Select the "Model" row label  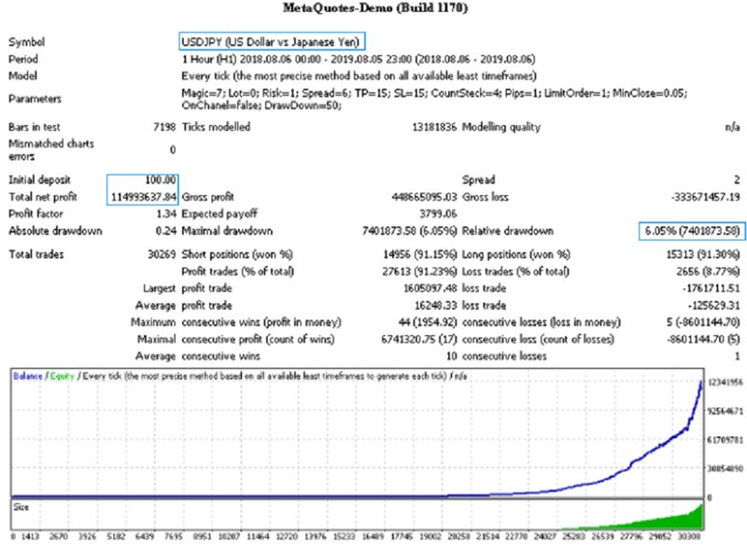pyautogui.click(x=22, y=76)
